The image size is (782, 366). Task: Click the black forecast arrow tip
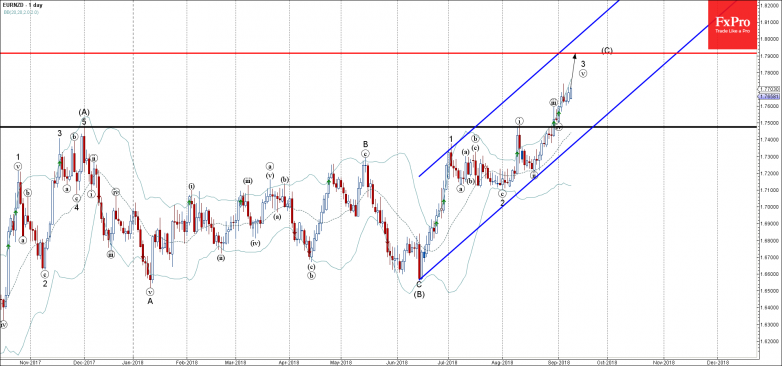[x=575, y=55]
